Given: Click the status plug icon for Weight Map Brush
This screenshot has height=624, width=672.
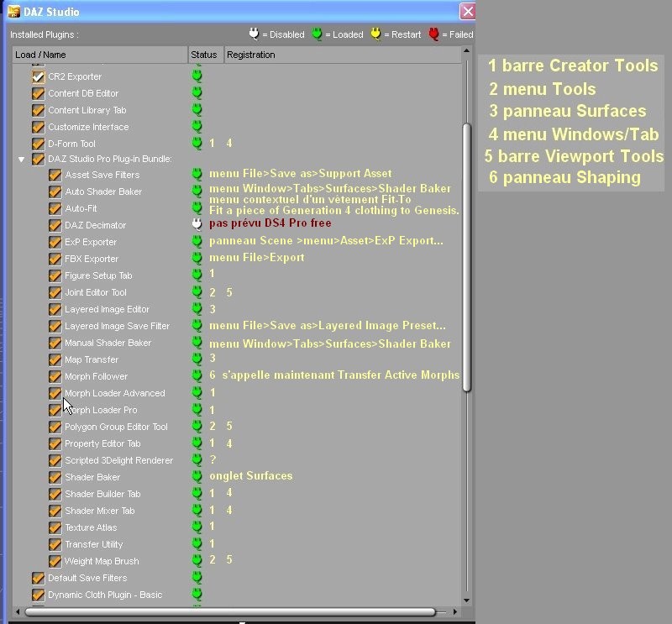Looking at the screenshot, I should tap(197, 560).
